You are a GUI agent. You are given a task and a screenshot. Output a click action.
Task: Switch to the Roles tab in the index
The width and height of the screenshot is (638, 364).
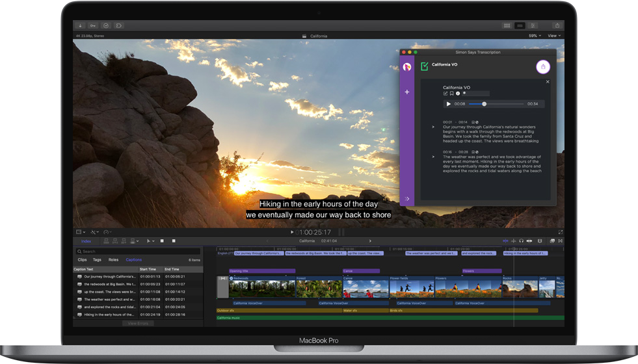tap(113, 259)
